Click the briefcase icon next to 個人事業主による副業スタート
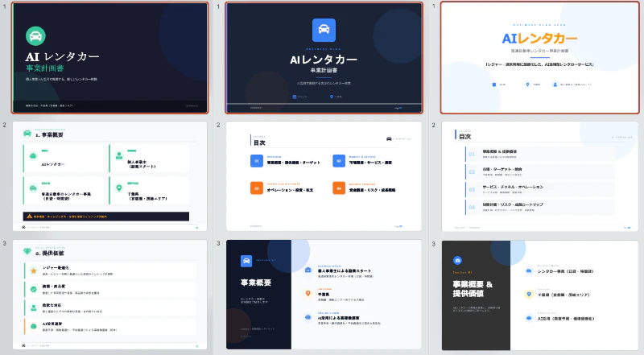Image resolution: width=644 pixels, height=355 pixels. click(x=308, y=270)
